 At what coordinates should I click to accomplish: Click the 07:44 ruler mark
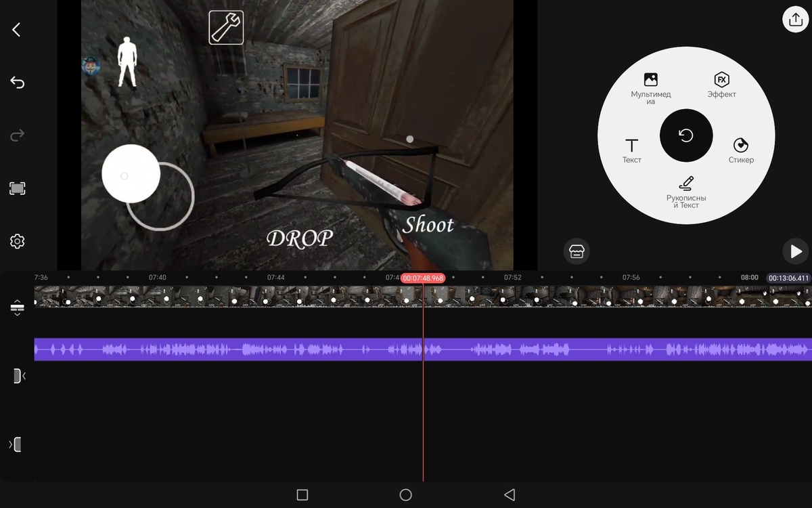coord(275,278)
